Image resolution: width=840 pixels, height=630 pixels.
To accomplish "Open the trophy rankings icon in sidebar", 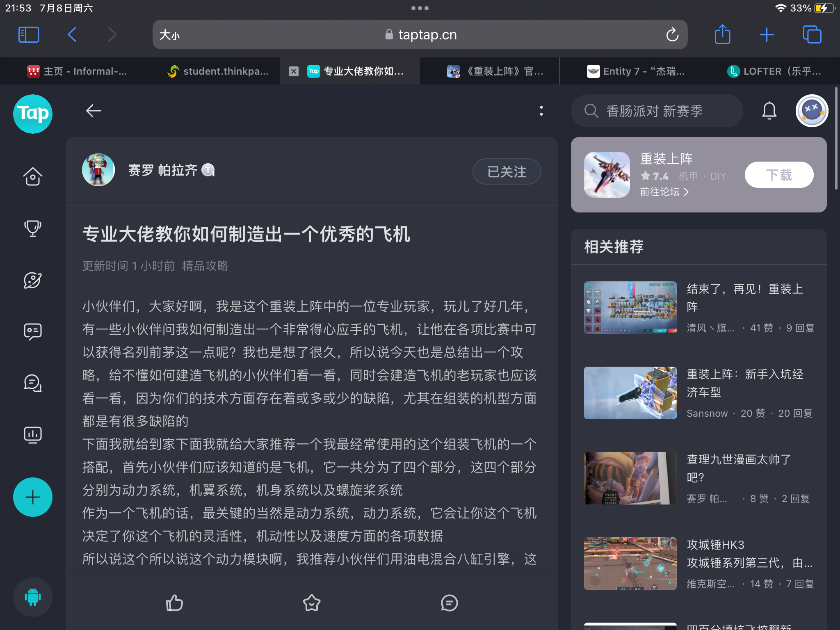I will click(32, 228).
